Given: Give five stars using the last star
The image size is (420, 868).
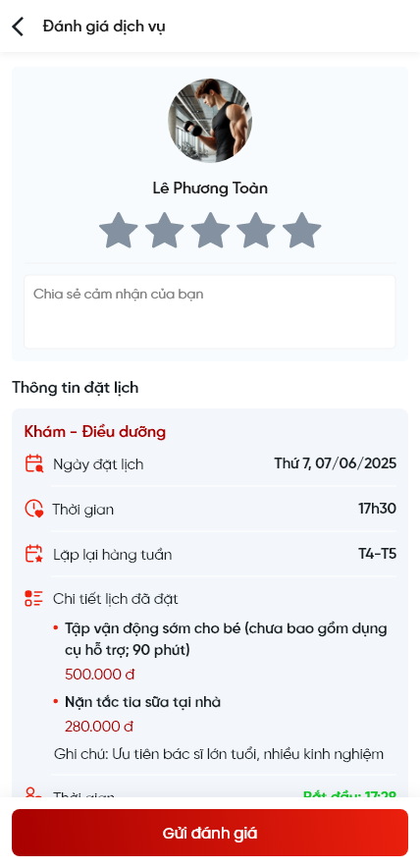Looking at the screenshot, I should (x=301, y=231).
